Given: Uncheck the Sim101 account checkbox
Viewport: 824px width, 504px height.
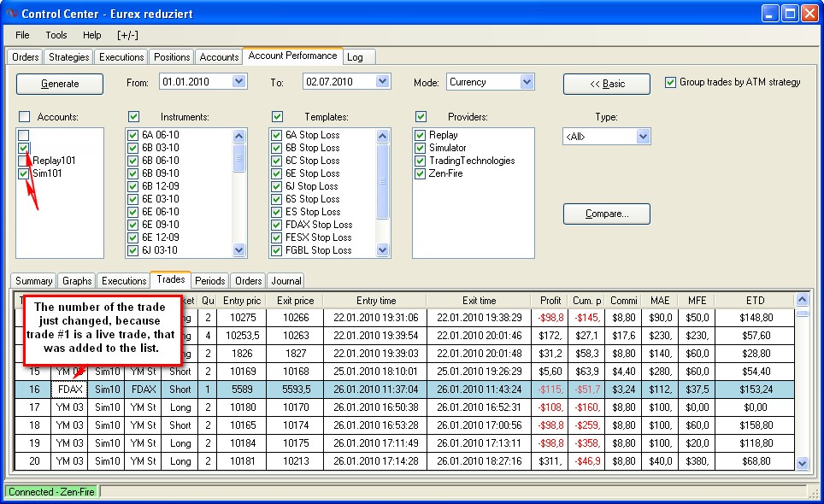Looking at the screenshot, I should point(23,173).
